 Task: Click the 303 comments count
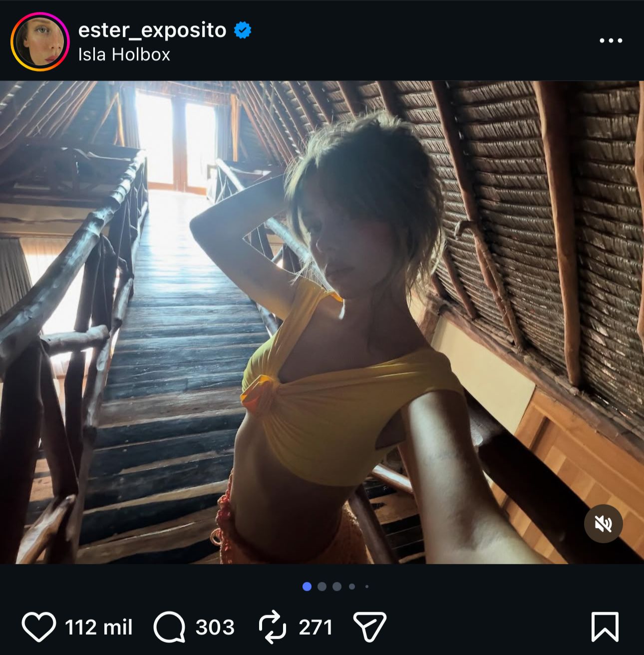click(215, 627)
